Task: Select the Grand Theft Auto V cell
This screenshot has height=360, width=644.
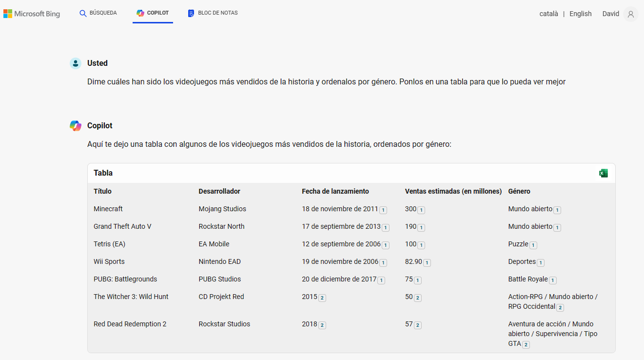Action: pos(122,226)
